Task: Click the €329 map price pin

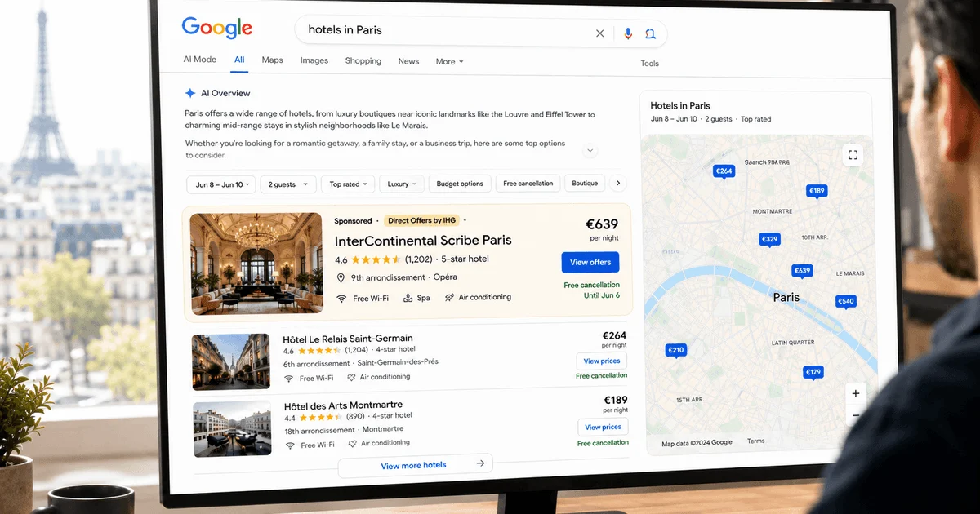Action: (x=769, y=240)
